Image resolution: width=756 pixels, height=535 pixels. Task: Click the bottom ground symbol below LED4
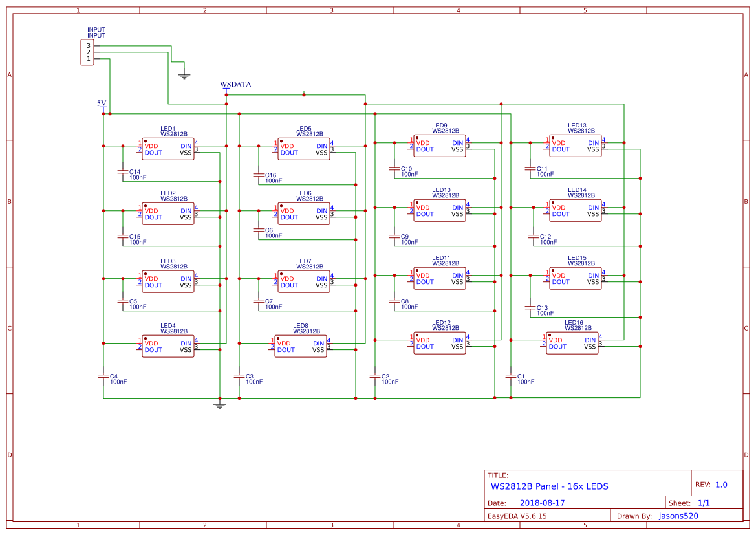[x=220, y=405]
